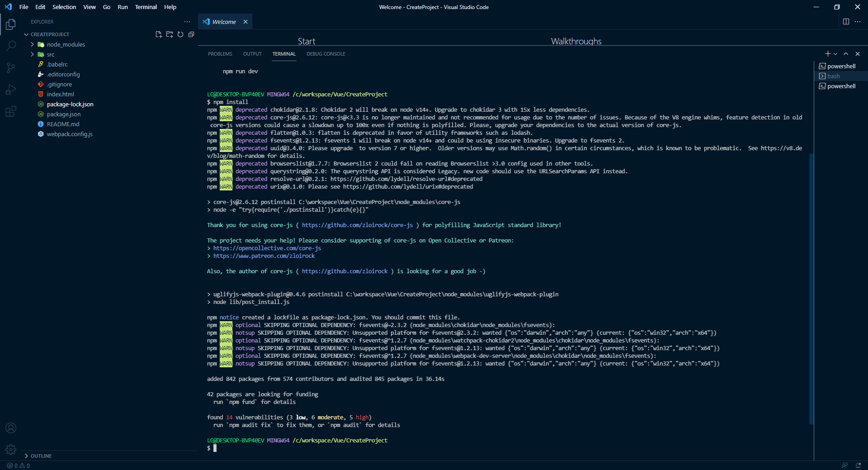
Task: Open the package-lock.json file
Action: (70, 104)
